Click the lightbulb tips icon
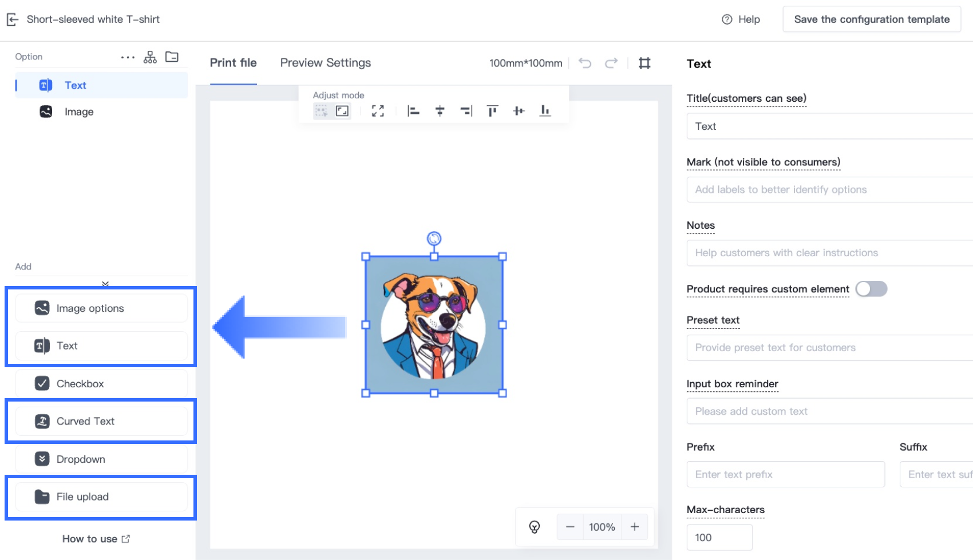This screenshot has height=560, width=973. point(535,527)
